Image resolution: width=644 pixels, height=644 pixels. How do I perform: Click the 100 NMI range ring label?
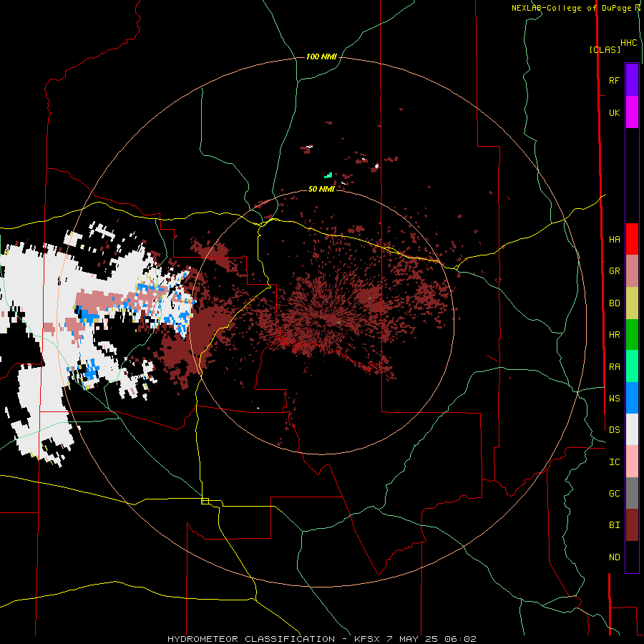click(321, 57)
